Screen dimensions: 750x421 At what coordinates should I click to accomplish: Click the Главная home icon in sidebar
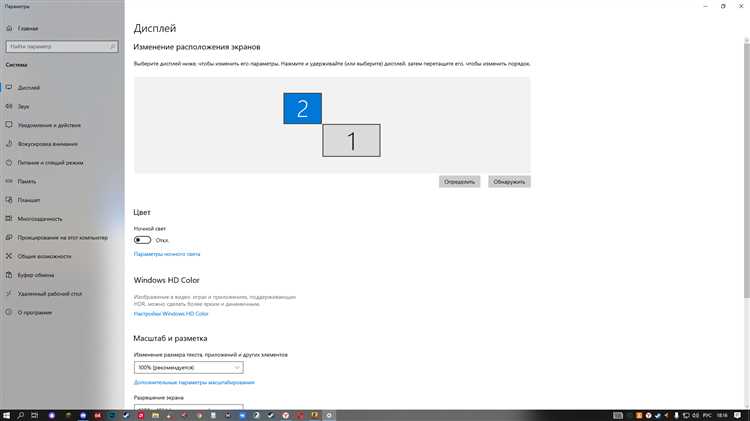pyautogui.click(x=9, y=30)
